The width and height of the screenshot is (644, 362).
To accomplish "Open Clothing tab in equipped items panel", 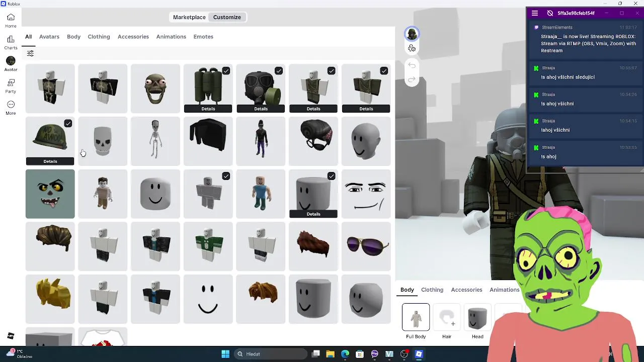I will [432, 290].
